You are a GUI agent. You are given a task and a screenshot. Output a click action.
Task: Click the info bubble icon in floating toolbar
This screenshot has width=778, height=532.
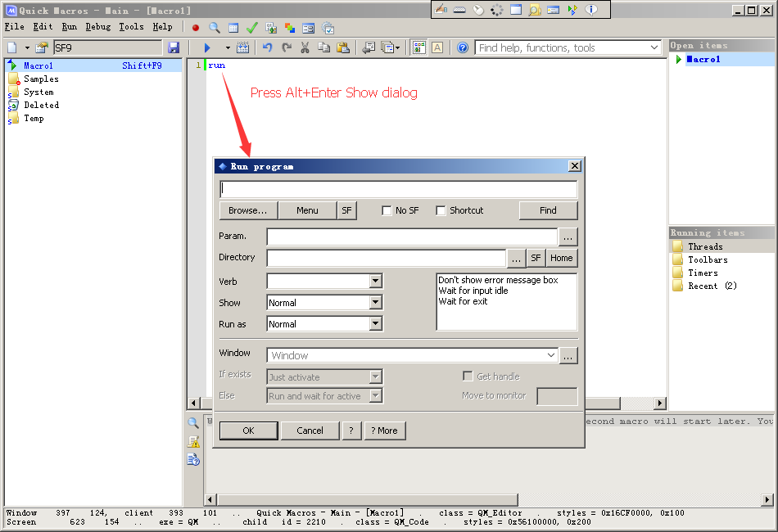pyautogui.click(x=591, y=10)
